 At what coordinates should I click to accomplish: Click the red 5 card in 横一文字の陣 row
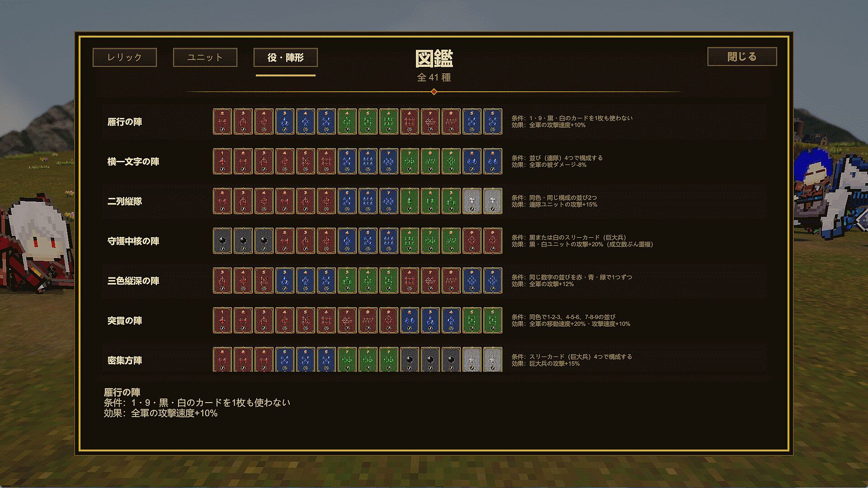pos(306,161)
